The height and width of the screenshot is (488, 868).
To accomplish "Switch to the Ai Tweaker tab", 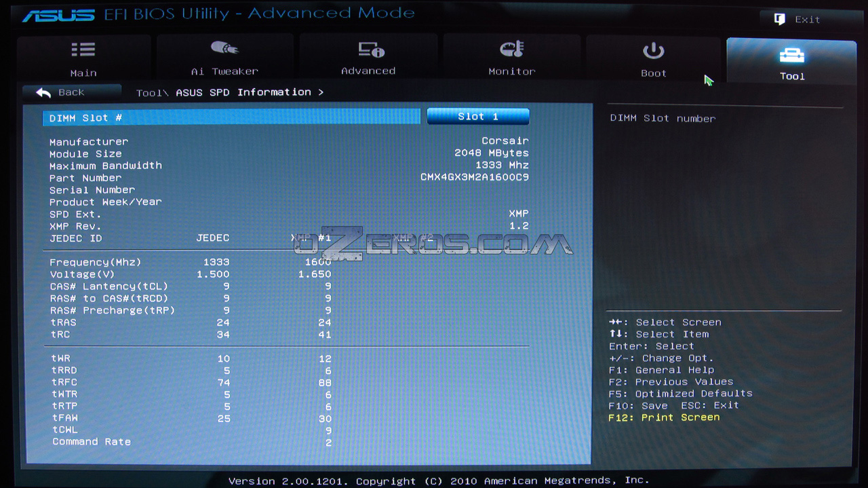I will 224,59.
